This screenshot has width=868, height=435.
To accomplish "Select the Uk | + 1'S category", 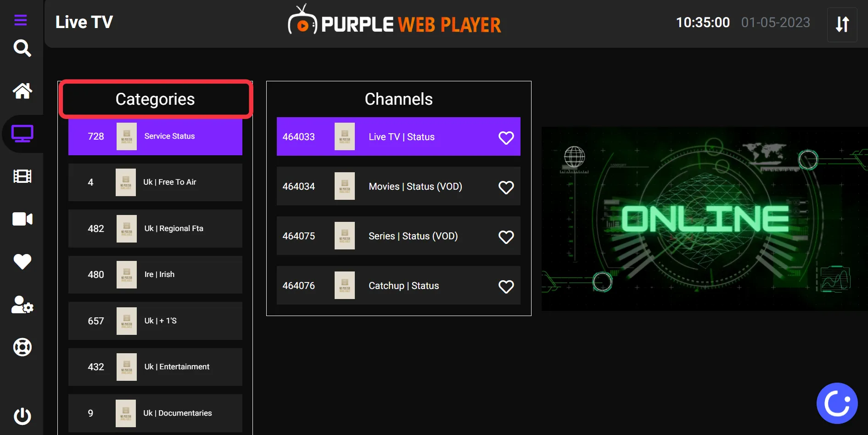I will [155, 321].
